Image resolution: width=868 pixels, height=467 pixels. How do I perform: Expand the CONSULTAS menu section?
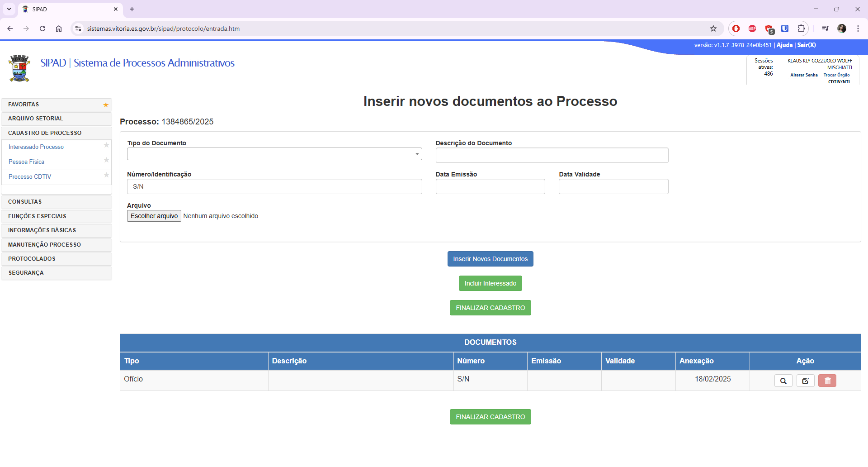tap(57, 202)
